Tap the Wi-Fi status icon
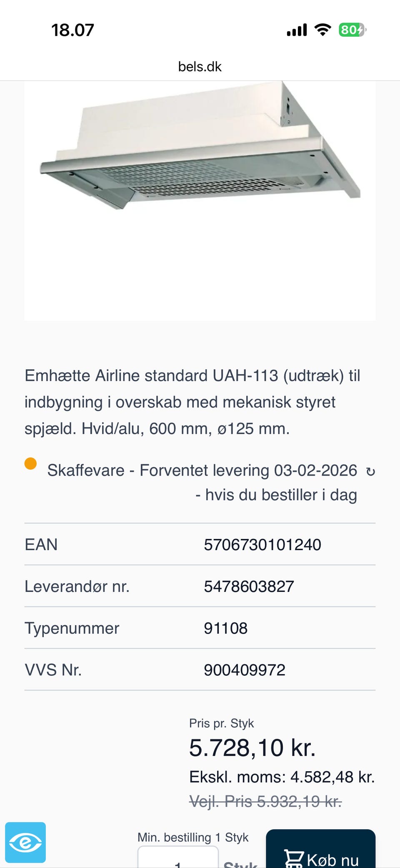This screenshot has height=868, width=400. click(322, 30)
